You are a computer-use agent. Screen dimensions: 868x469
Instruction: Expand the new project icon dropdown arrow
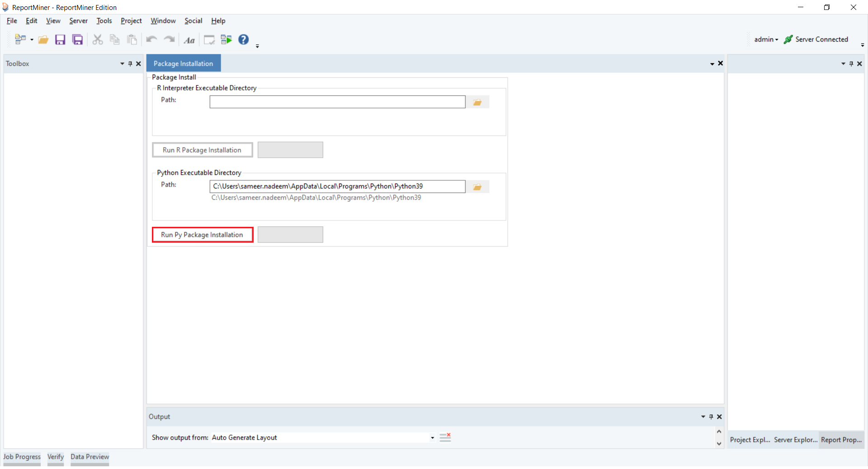click(x=32, y=40)
